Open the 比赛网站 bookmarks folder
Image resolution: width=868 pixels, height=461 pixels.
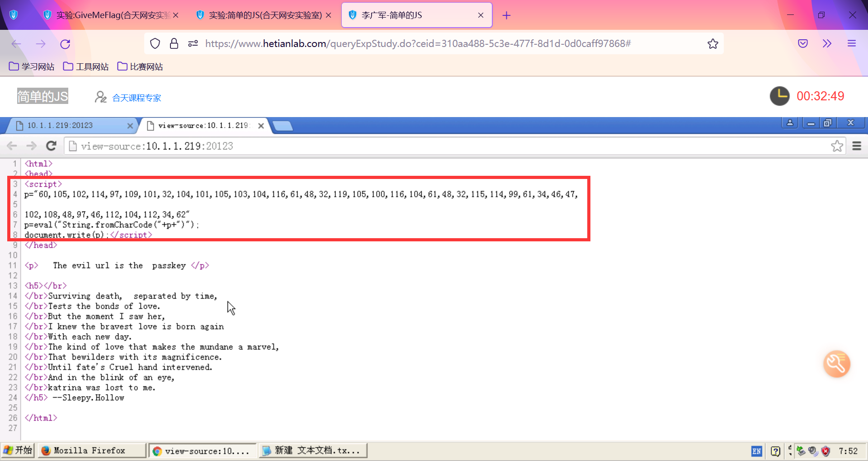[x=140, y=66]
